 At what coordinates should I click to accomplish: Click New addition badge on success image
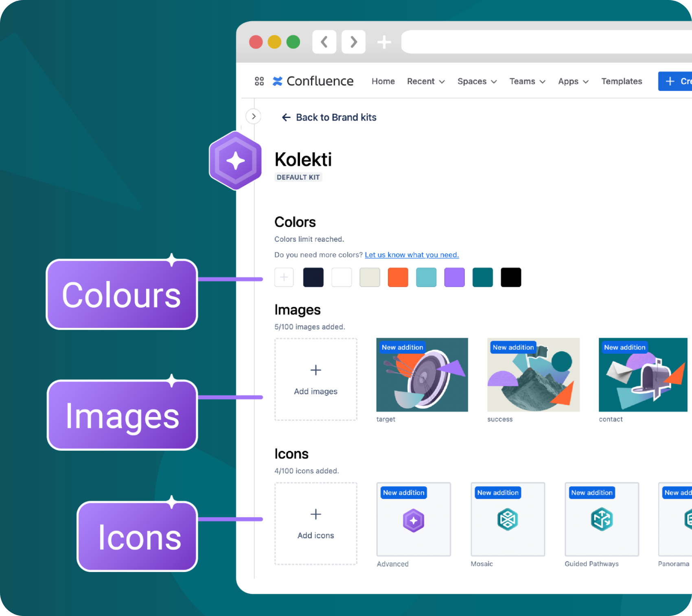coord(513,347)
